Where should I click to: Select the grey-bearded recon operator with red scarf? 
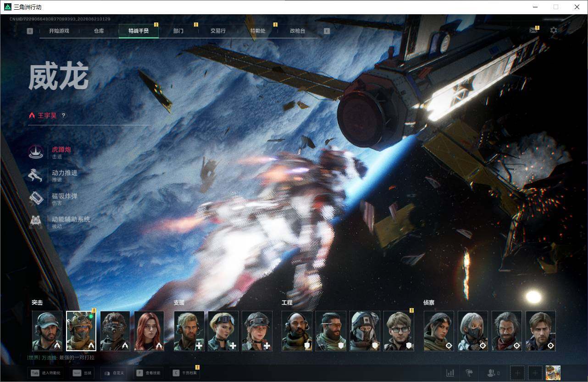click(x=507, y=331)
